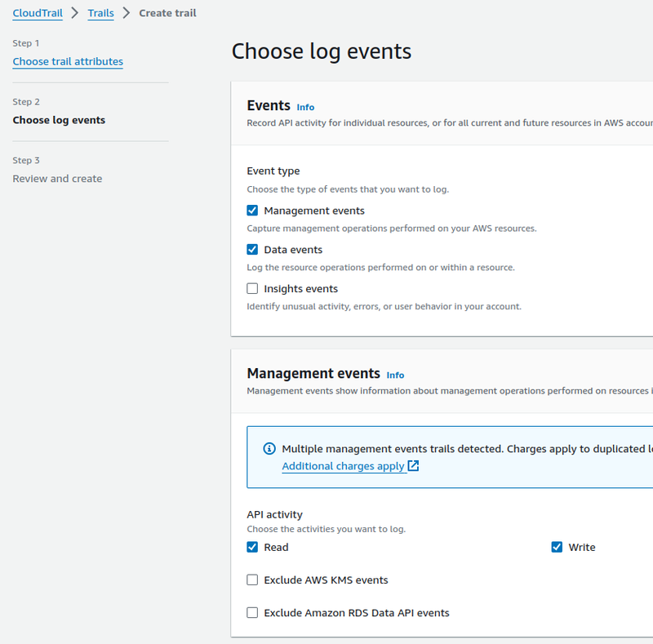
Task: Click 'Identify unusual activity' description text
Action: point(384,307)
